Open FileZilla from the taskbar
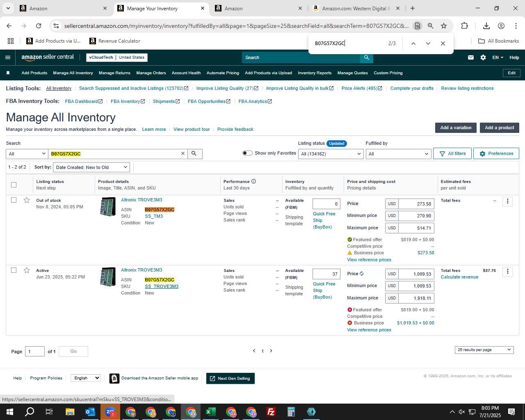 [271, 412]
